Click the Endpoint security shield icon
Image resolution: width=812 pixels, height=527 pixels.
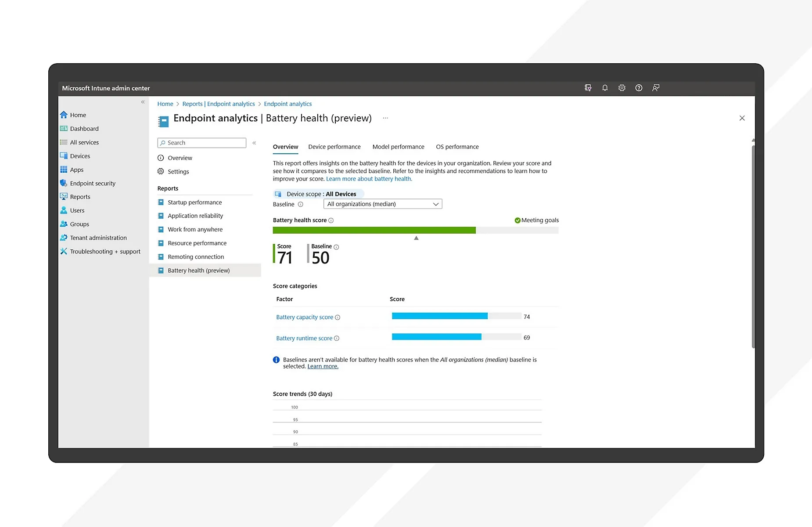[64, 183]
